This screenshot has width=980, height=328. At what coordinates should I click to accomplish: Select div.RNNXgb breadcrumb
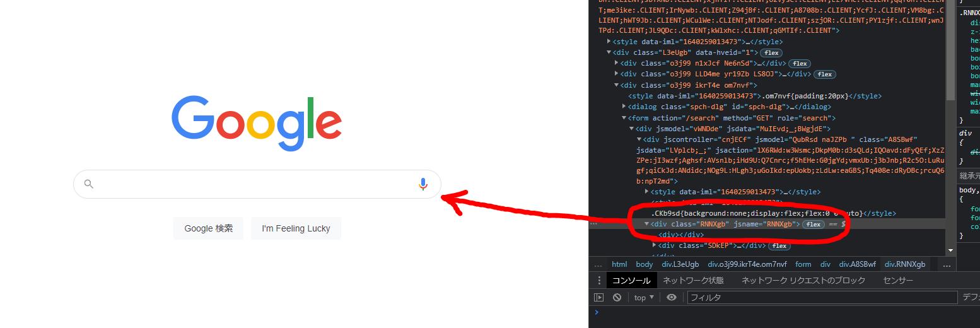pyautogui.click(x=905, y=265)
